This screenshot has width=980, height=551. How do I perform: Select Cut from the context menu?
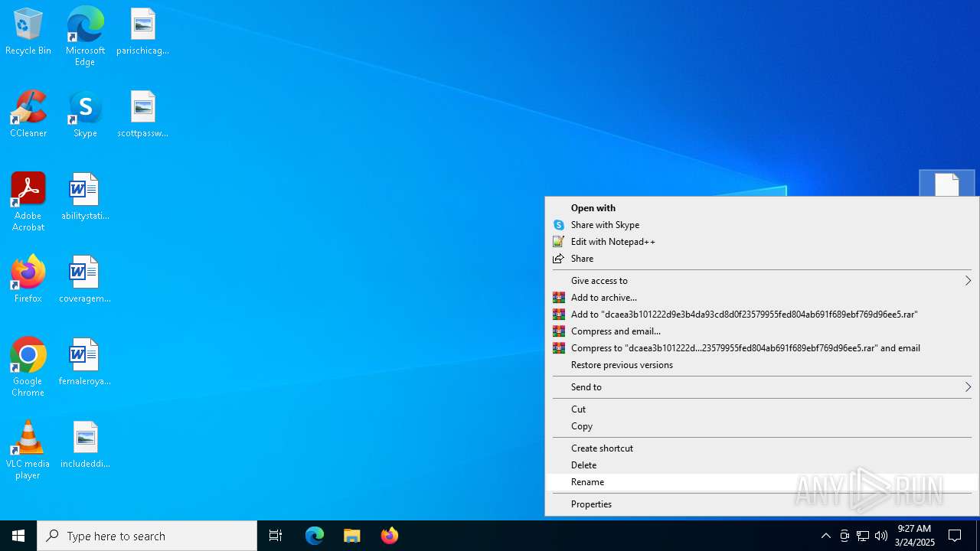[x=762, y=409]
